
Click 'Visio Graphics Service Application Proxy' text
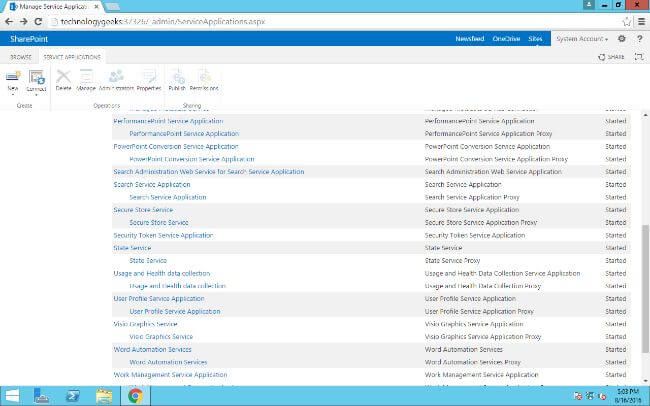pyautogui.click(x=483, y=336)
